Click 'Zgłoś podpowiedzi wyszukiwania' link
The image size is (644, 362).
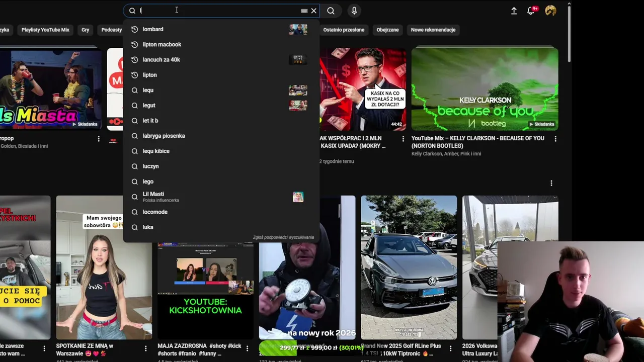283,237
